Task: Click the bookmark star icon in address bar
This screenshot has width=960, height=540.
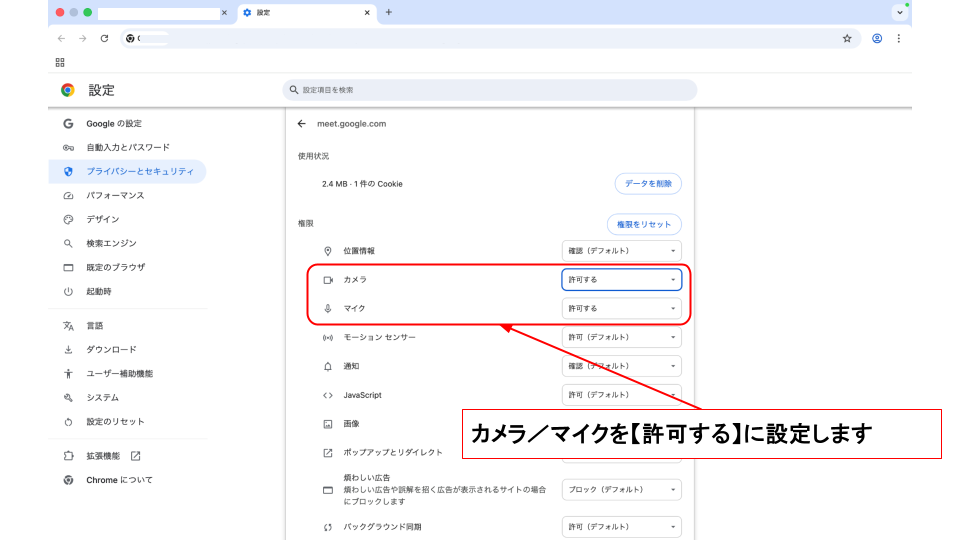Action: coord(847,38)
